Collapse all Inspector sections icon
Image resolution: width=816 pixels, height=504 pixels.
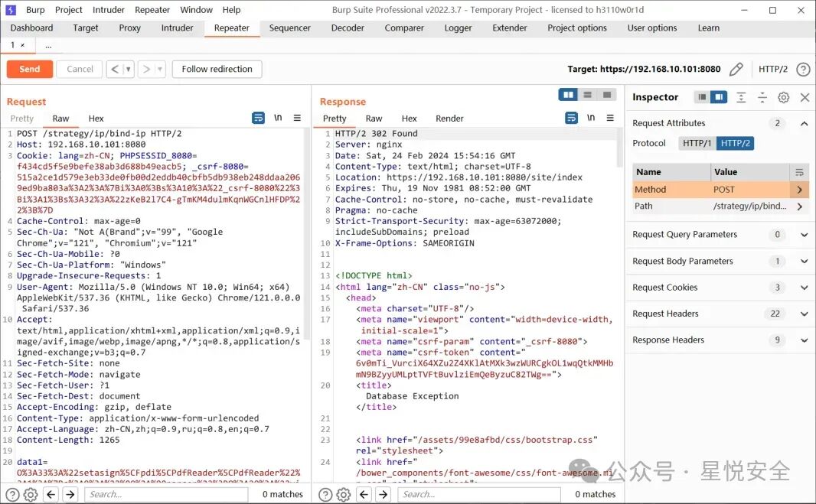[762, 97]
